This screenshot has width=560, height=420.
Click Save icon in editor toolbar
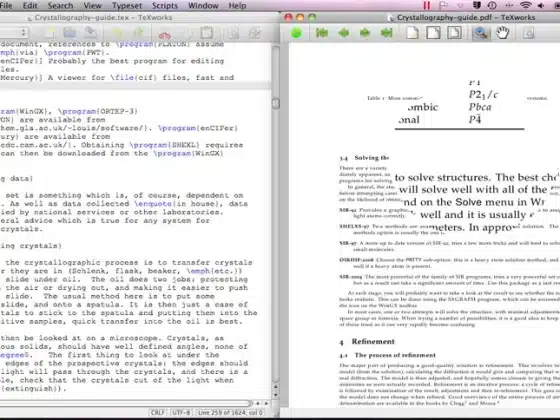point(91,33)
